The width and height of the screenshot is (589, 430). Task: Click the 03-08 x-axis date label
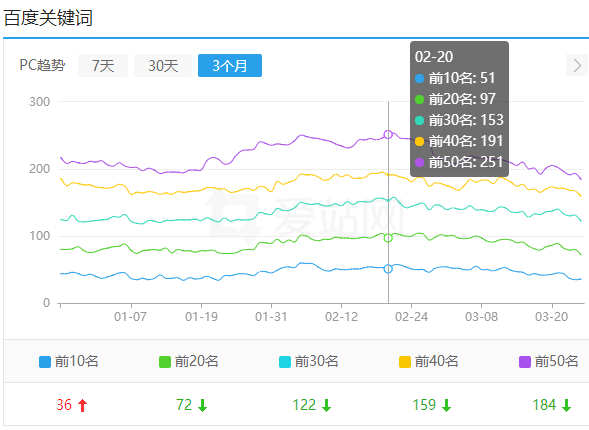pos(482,317)
